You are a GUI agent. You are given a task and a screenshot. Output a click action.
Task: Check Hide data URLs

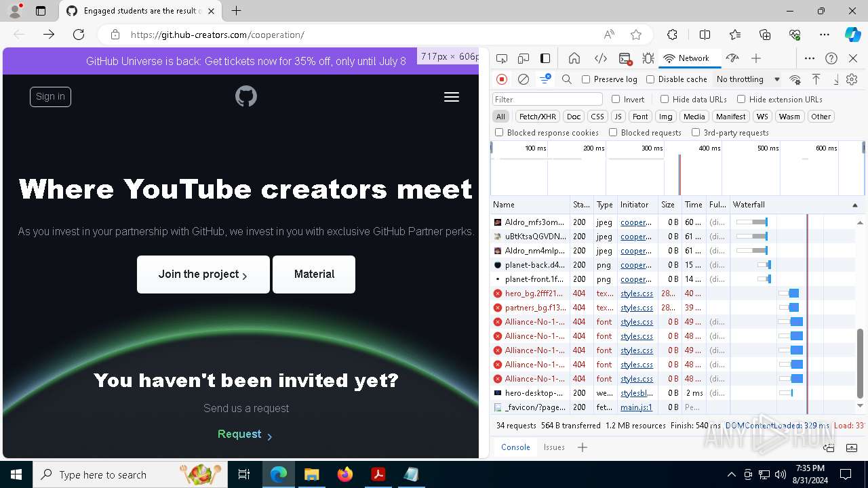[x=665, y=99]
